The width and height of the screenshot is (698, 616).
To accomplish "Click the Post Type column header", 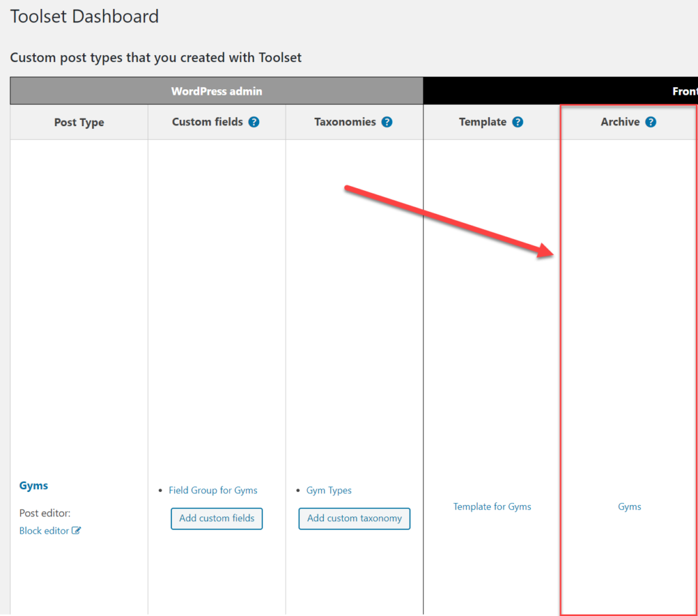I will click(x=79, y=122).
